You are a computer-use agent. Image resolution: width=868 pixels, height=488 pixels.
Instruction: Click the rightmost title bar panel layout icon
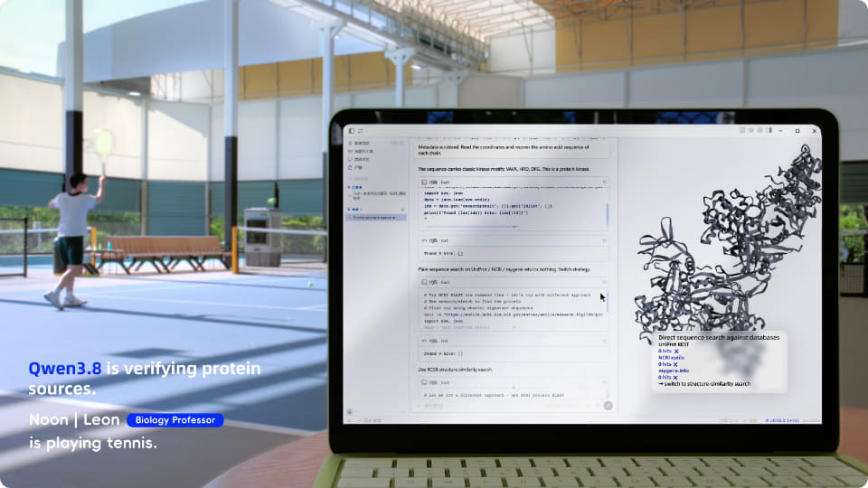pyautogui.click(x=769, y=130)
